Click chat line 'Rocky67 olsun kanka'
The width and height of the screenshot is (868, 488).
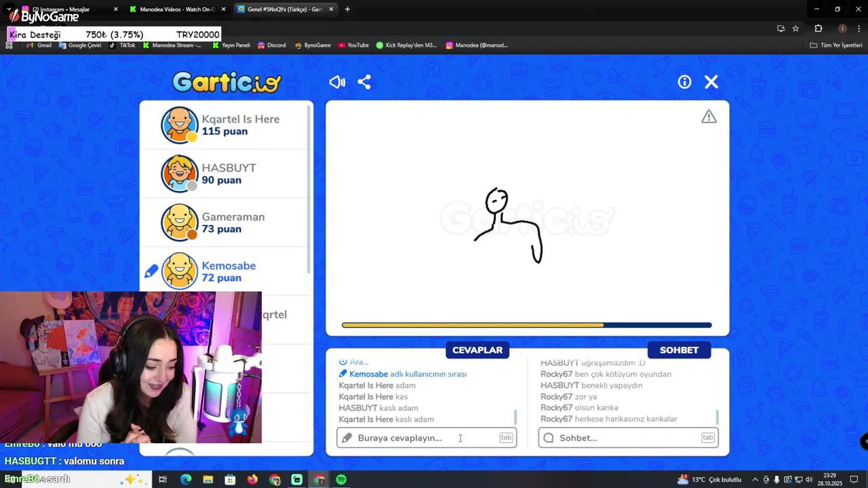(x=579, y=408)
